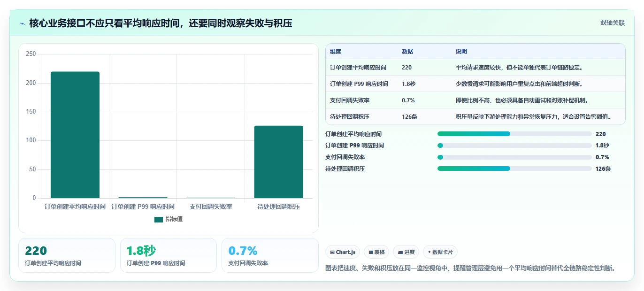Click the 维度 table column header
Viewport: 644px width, 291px height.
point(336,52)
